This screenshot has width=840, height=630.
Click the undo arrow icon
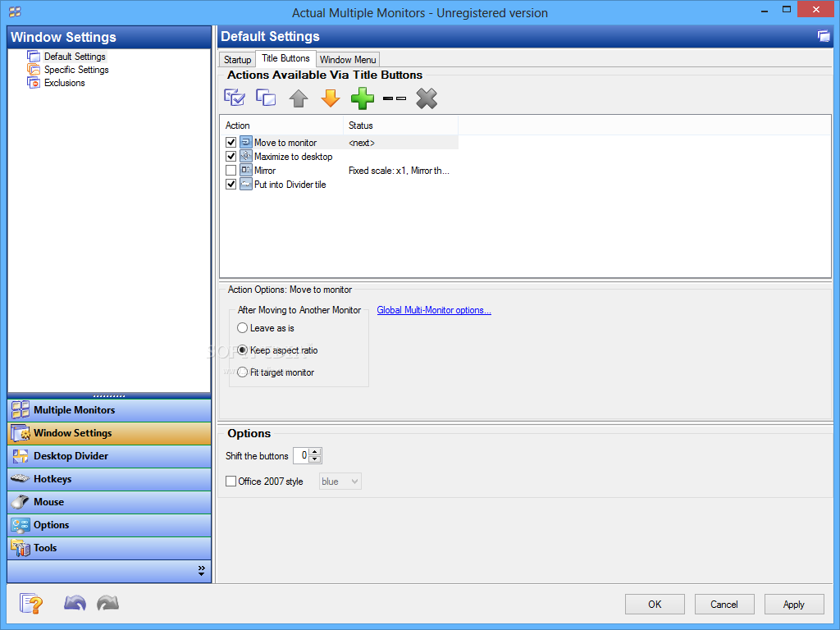tap(75, 603)
